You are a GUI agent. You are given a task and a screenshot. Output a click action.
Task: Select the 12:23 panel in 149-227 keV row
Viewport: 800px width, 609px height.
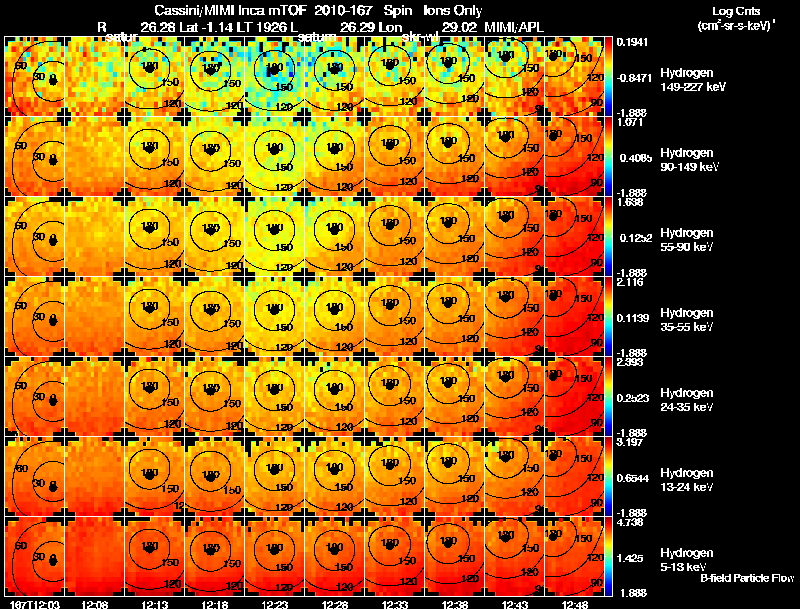click(x=274, y=77)
